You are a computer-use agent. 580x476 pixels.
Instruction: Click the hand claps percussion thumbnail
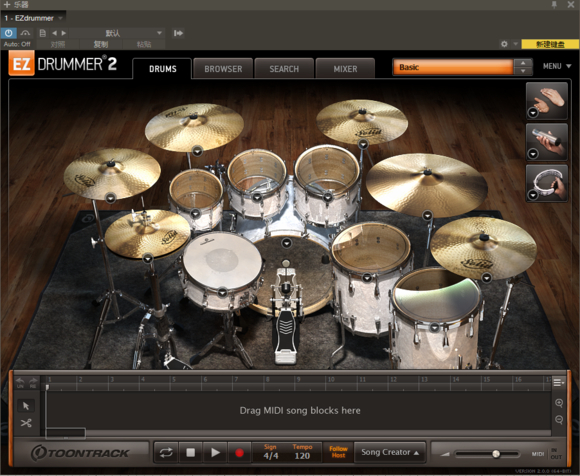547,101
